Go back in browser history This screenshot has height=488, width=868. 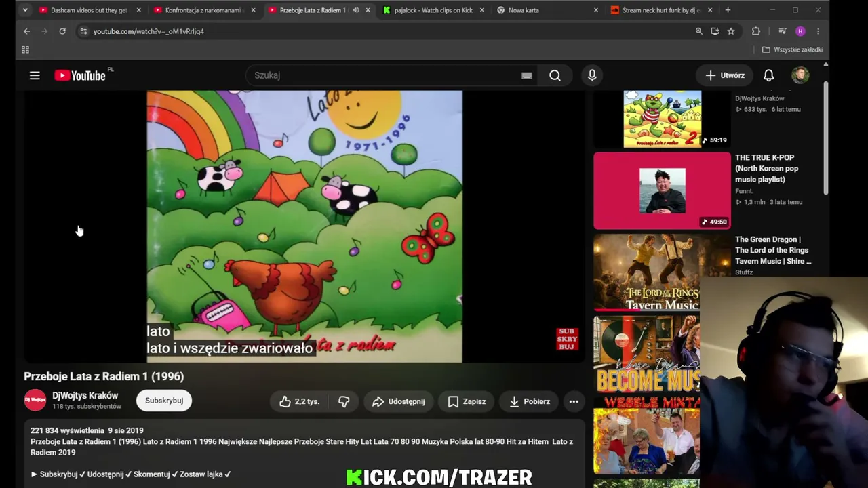[x=26, y=31]
